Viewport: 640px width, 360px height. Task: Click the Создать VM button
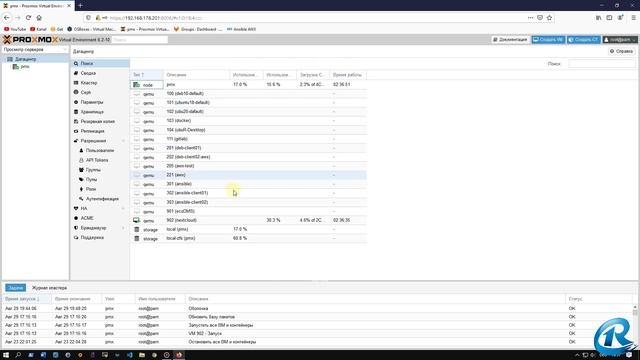[548, 40]
